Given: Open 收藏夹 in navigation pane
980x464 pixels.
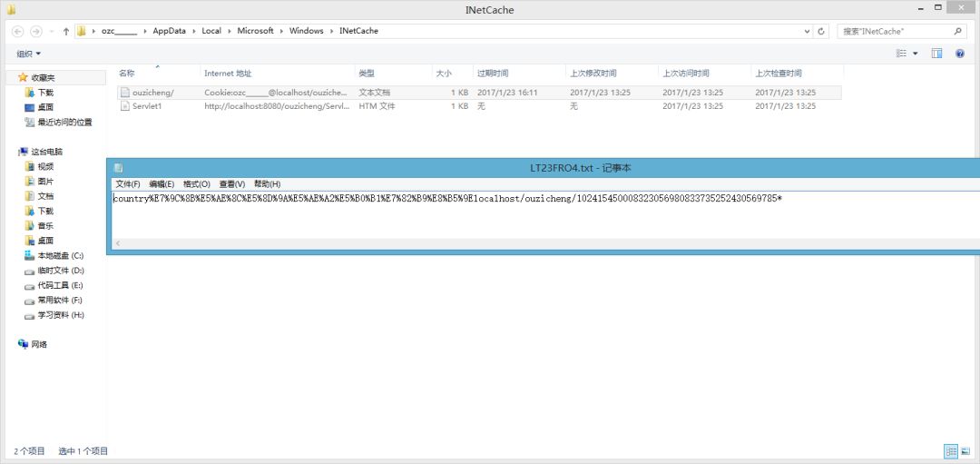Looking at the screenshot, I should 42,77.
